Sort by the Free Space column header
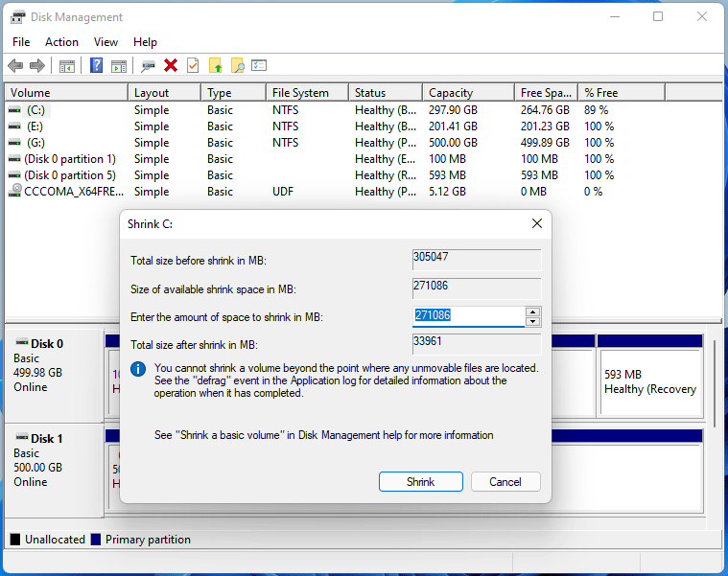 [547, 93]
